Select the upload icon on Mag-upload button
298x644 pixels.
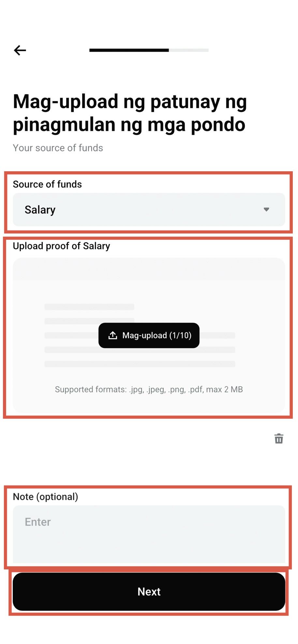[112, 335]
